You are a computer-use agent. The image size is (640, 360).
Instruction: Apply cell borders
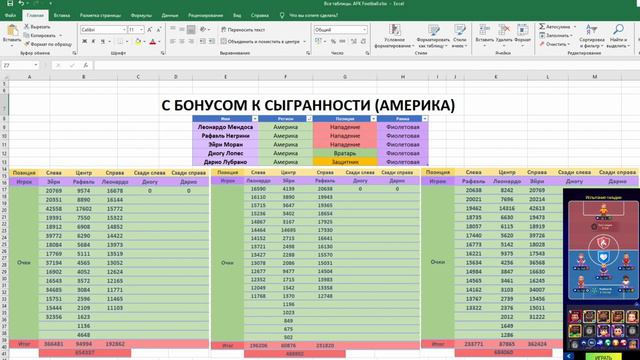click(120, 41)
